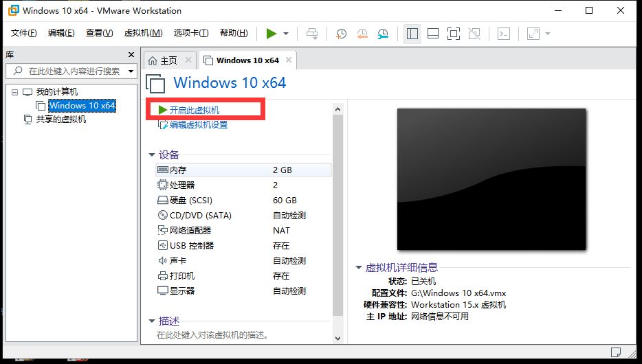Click the Unity mode toolbar icon
The height and width of the screenshot is (364, 642).
[474, 34]
